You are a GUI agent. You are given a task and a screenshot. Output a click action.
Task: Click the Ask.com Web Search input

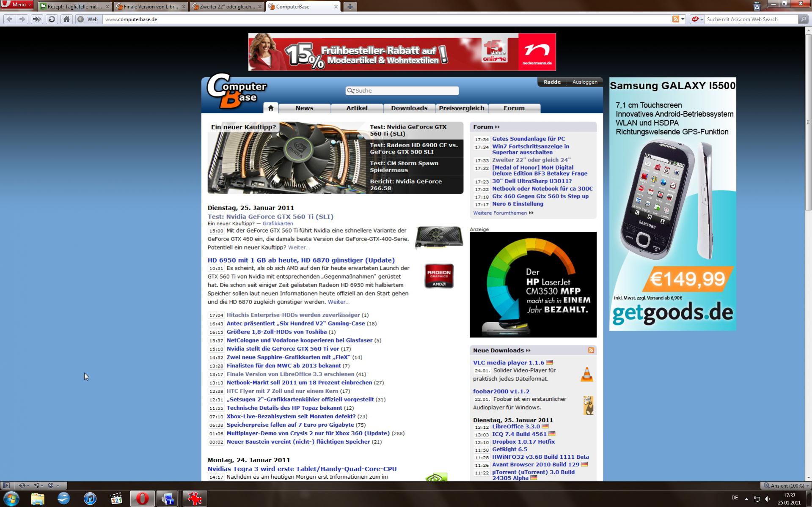click(x=751, y=19)
